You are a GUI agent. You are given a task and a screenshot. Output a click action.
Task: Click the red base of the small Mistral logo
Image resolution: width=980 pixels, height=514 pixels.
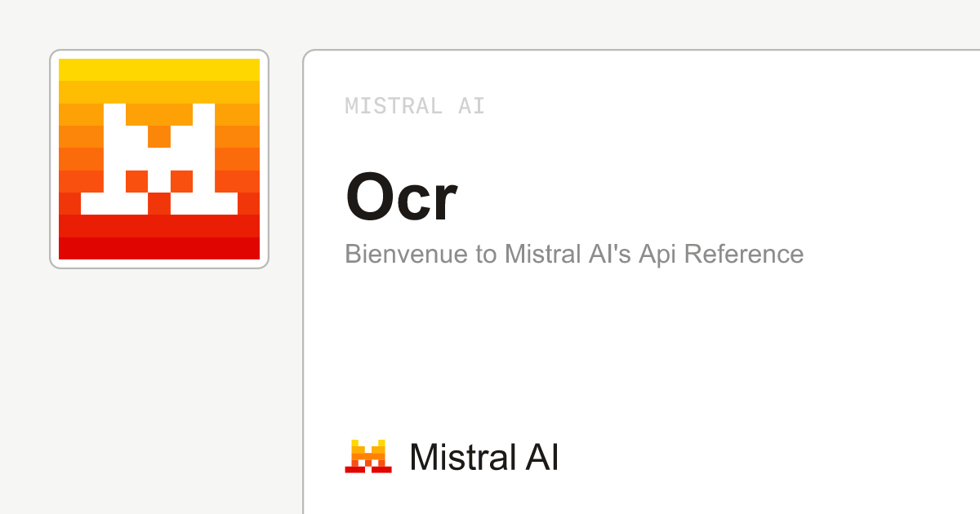(x=368, y=469)
